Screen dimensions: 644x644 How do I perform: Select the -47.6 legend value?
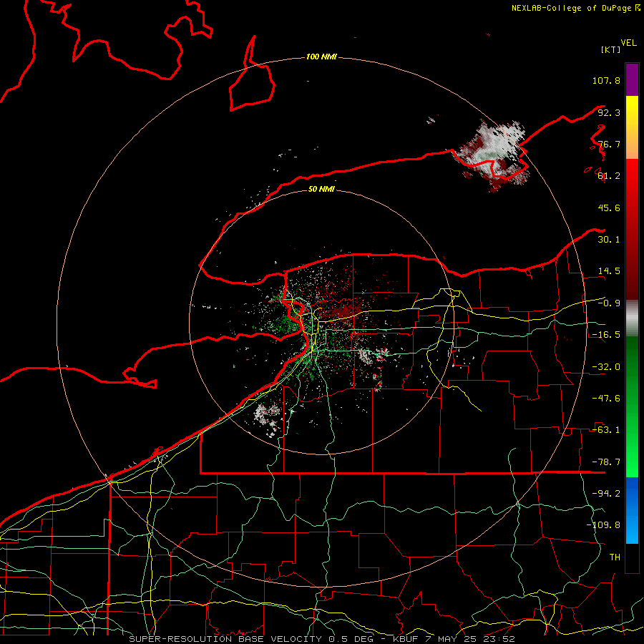(606, 399)
